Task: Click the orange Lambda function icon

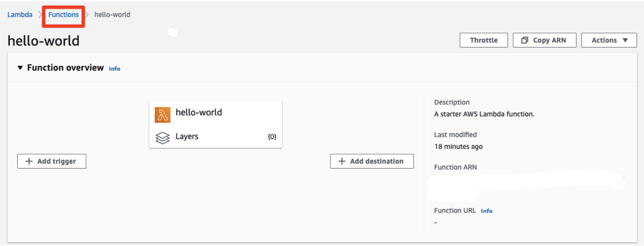Action: pos(163,115)
